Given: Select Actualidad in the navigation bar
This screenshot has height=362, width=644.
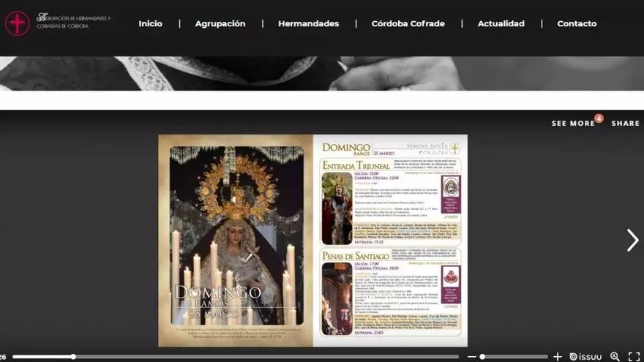Looking at the screenshot, I should [x=501, y=23].
